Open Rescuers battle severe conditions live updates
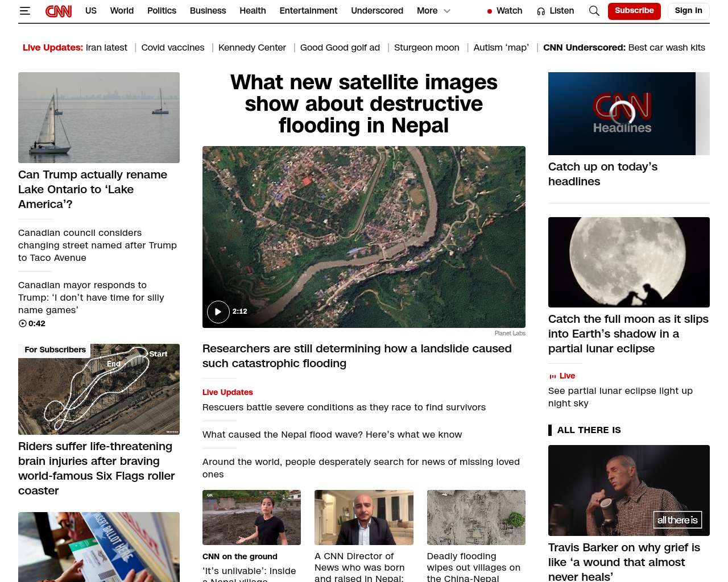The width and height of the screenshot is (728, 582). coord(344,408)
